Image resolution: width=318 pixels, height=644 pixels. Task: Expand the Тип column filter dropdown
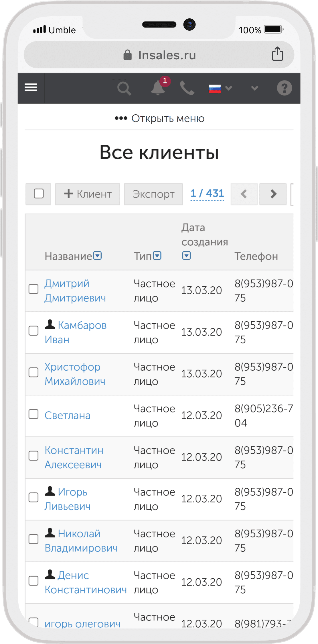point(157,255)
